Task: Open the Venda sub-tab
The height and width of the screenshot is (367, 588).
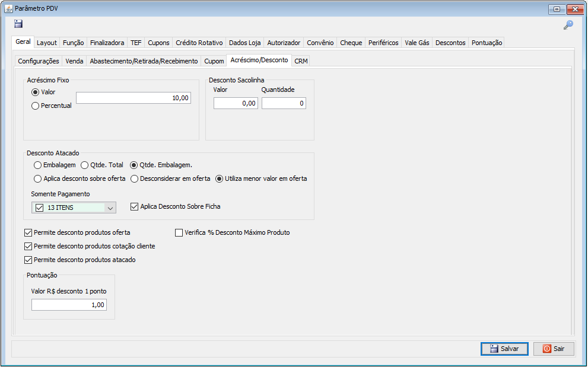Action: coord(74,61)
